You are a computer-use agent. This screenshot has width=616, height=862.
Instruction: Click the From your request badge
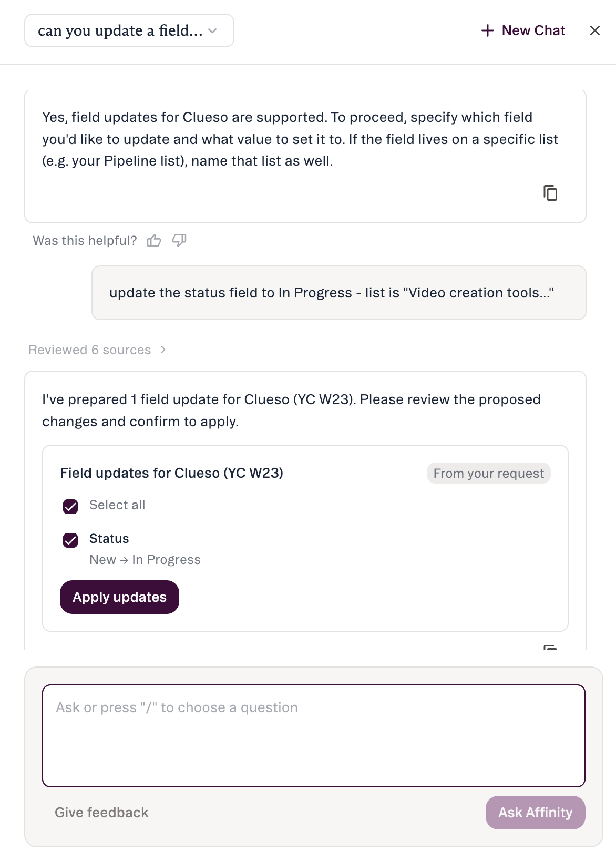tap(489, 473)
